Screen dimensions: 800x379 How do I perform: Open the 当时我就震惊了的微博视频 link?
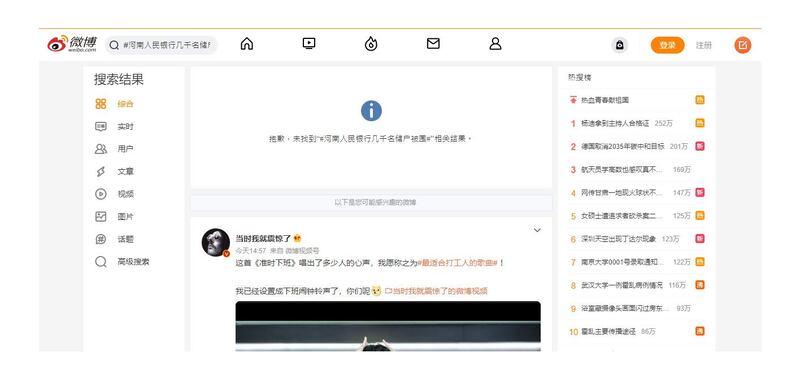tap(436, 291)
